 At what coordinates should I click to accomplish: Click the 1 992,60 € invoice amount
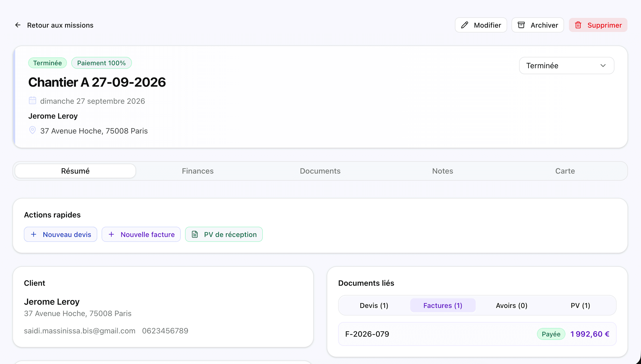point(590,334)
